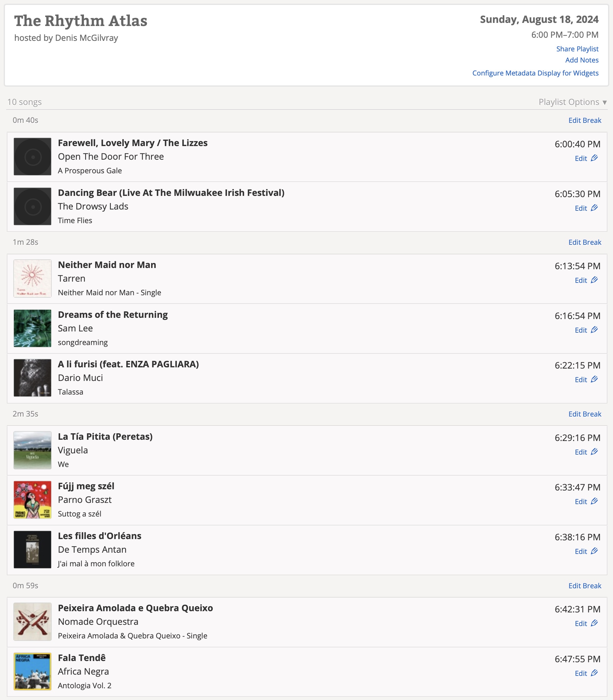Click the Sam Lee songdreaming album artwork
The image size is (613, 700).
click(33, 328)
